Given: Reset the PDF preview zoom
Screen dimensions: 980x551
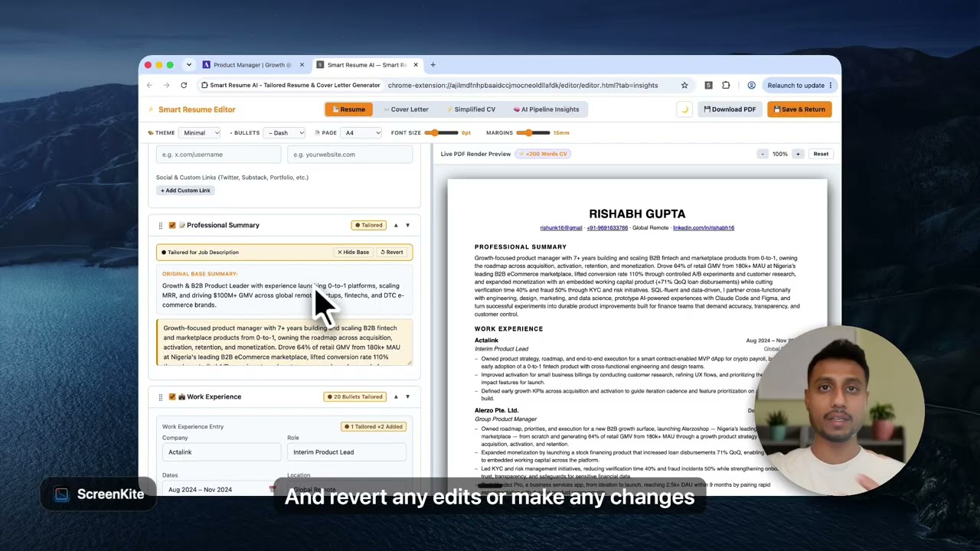Looking at the screenshot, I should tap(821, 154).
